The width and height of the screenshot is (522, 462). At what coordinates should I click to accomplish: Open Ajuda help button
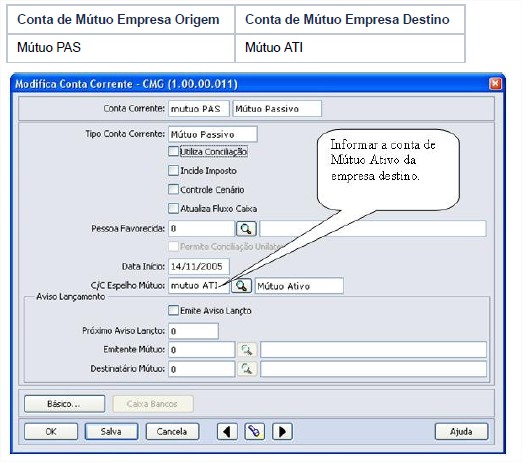(461, 432)
